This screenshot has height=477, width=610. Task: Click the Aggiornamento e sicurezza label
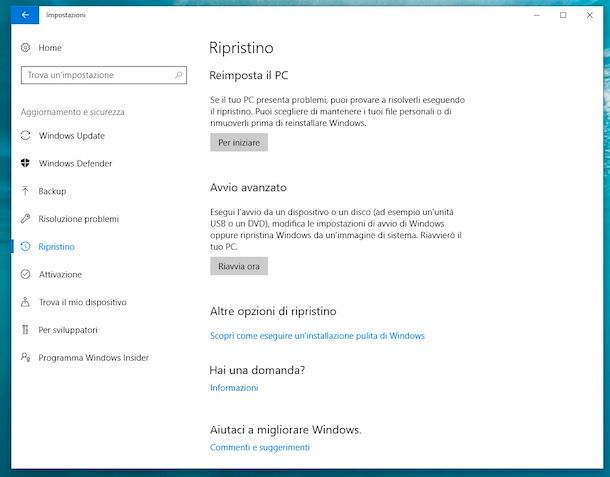coord(73,112)
